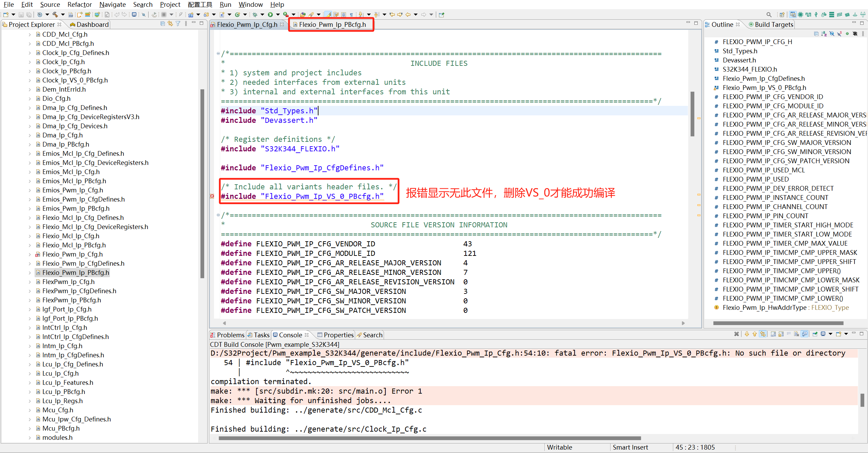868x453 pixels.
Task: Switch to the Problems tab
Action: [x=230, y=335]
